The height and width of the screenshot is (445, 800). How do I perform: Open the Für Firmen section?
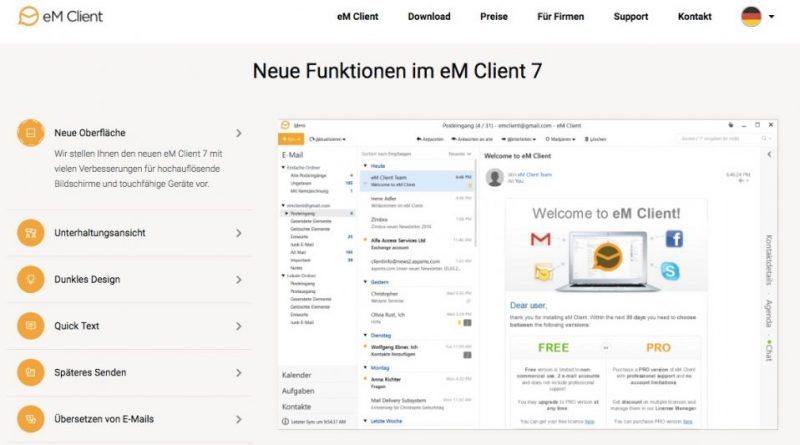pyautogui.click(x=561, y=16)
